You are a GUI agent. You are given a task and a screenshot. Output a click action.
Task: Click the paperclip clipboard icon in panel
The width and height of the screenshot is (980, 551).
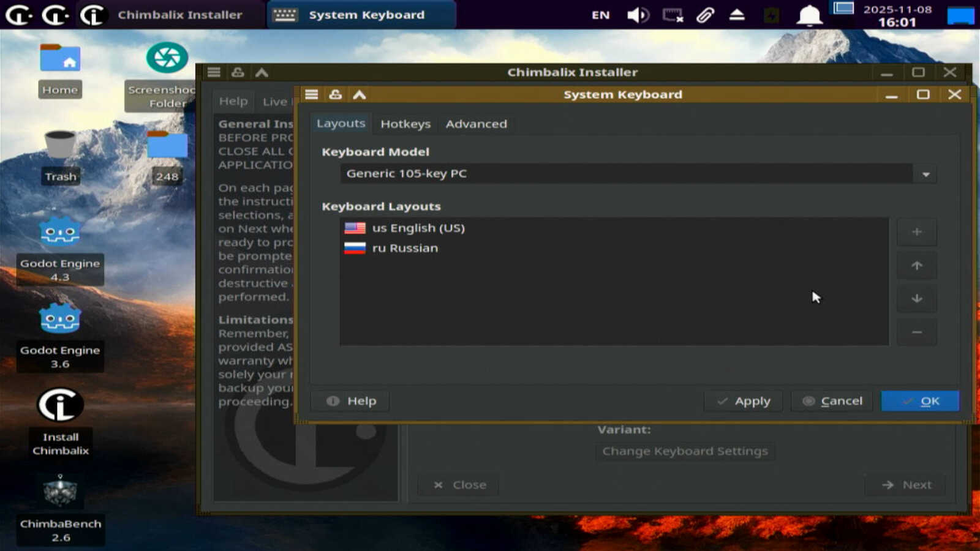705,15
